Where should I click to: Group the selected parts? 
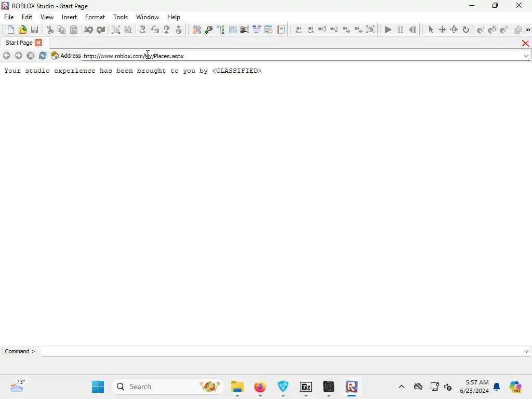116,30
